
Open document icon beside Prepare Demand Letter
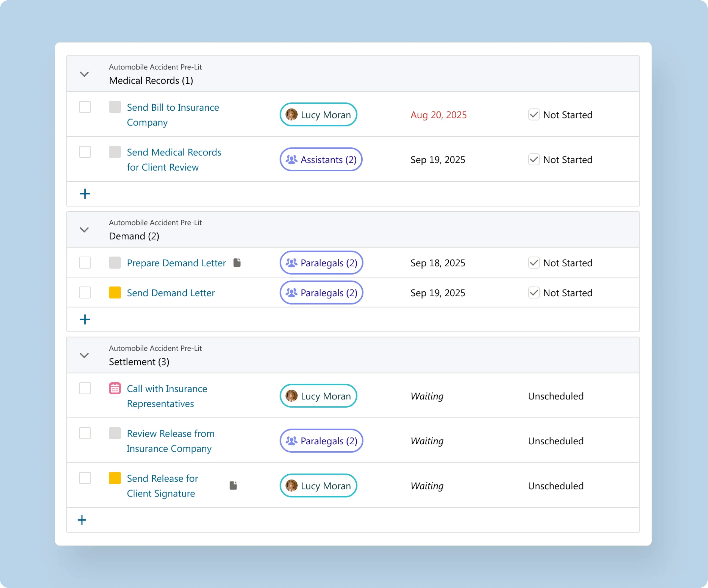[237, 263]
